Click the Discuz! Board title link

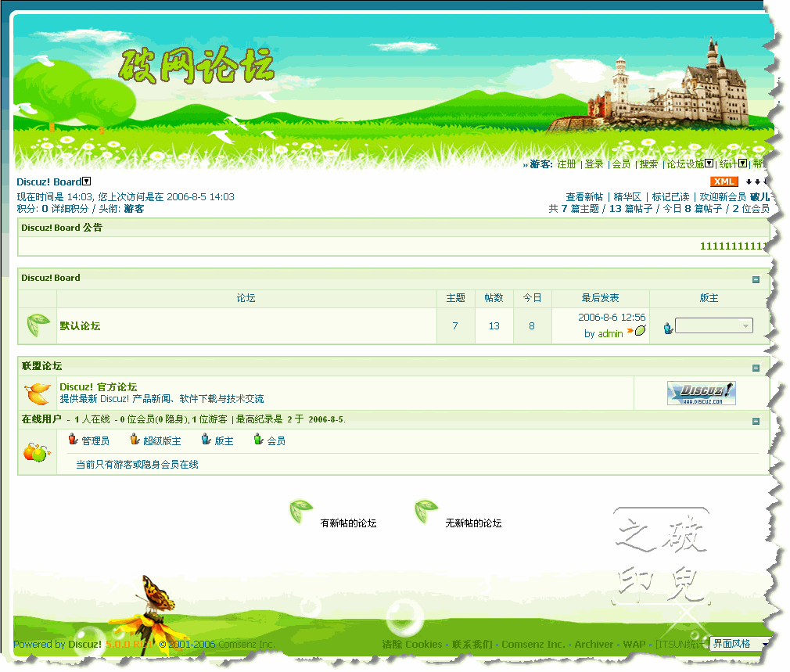coord(48,181)
